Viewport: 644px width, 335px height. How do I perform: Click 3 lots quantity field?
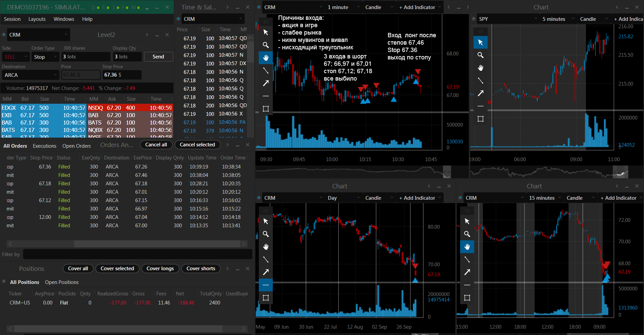click(86, 57)
